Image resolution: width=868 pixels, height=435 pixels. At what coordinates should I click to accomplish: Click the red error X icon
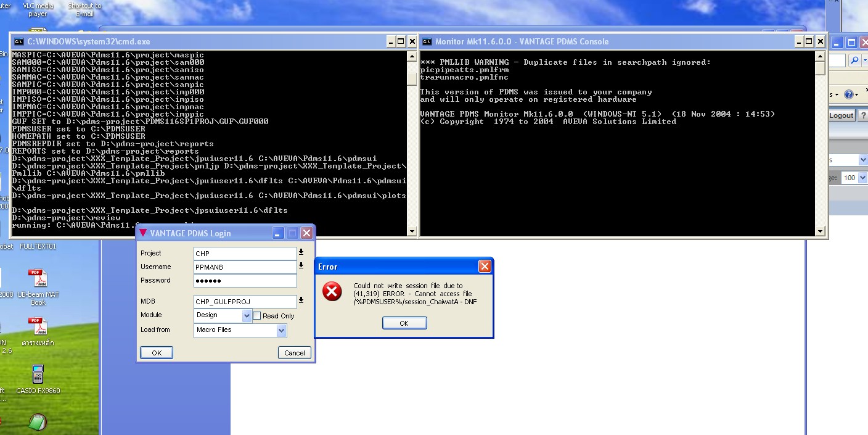point(332,292)
